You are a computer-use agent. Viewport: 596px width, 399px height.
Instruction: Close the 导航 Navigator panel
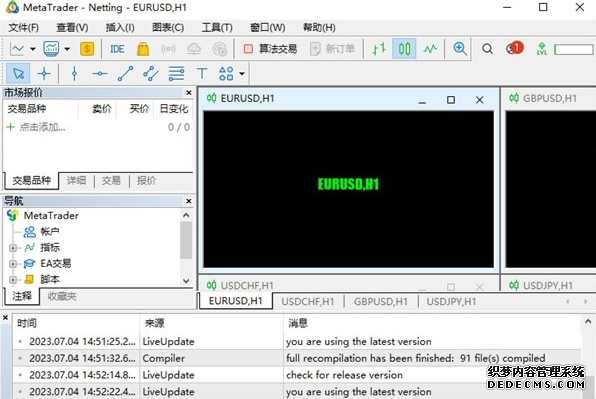[x=189, y=201]
